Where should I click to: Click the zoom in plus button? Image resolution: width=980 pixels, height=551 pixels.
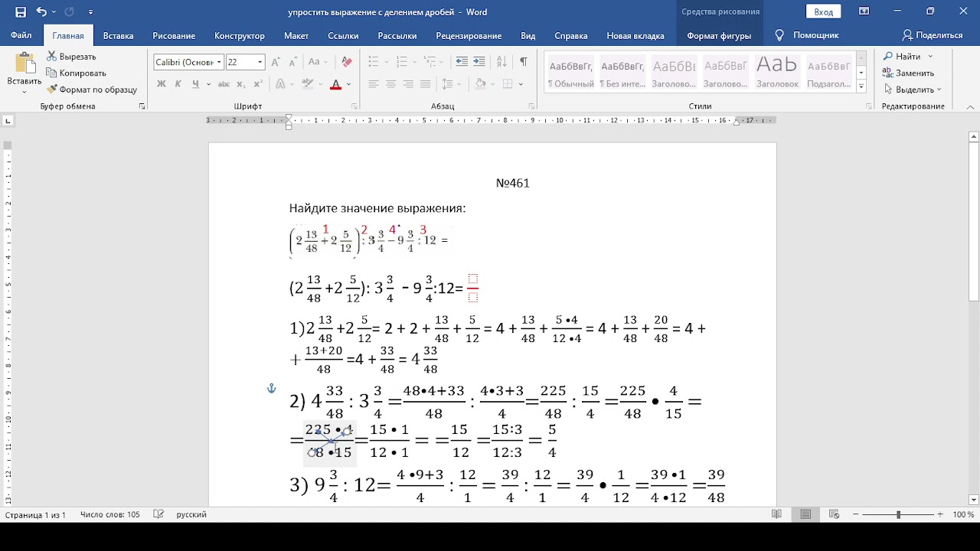[x=940, y=515]
